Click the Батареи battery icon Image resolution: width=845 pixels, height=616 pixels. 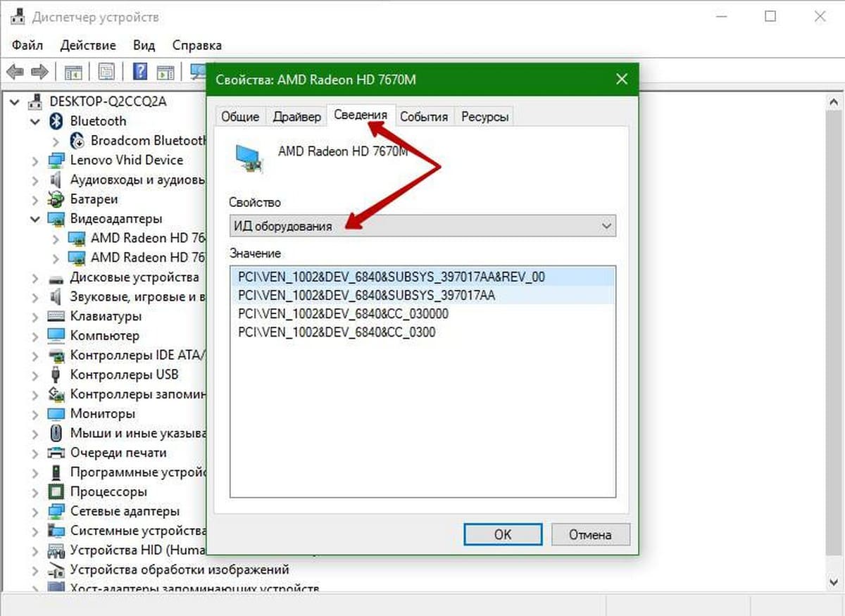[56, 199]
